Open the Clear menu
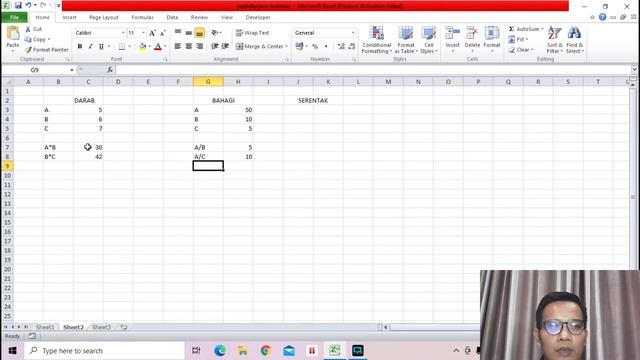Image resolution: width=640 pixels, height=360 pixels. click(521, 50)
